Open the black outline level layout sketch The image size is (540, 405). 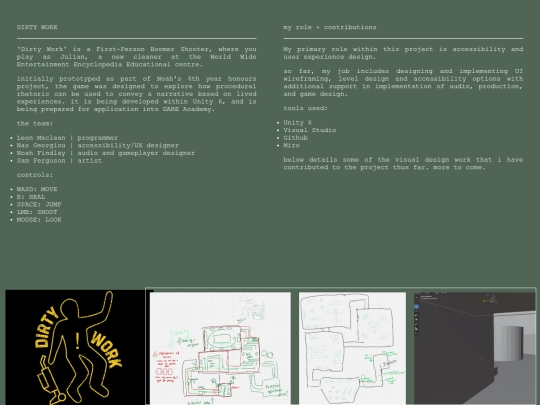(352, 349)
